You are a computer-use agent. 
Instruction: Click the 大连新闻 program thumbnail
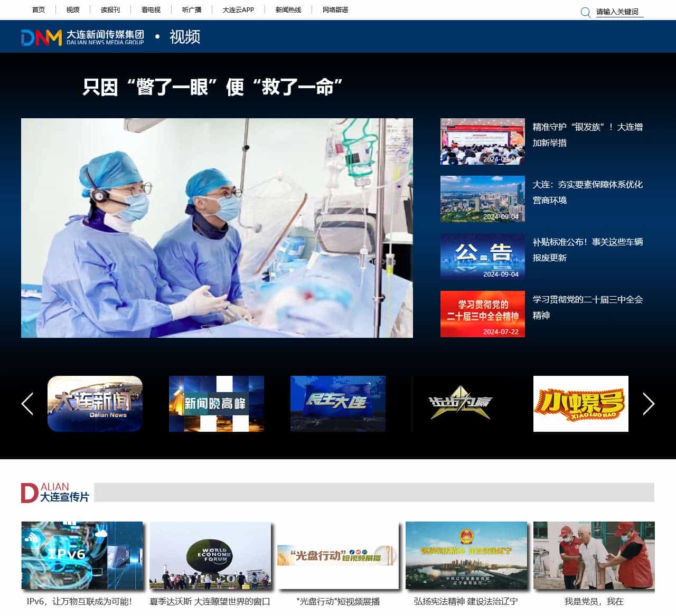coord(95,404)
